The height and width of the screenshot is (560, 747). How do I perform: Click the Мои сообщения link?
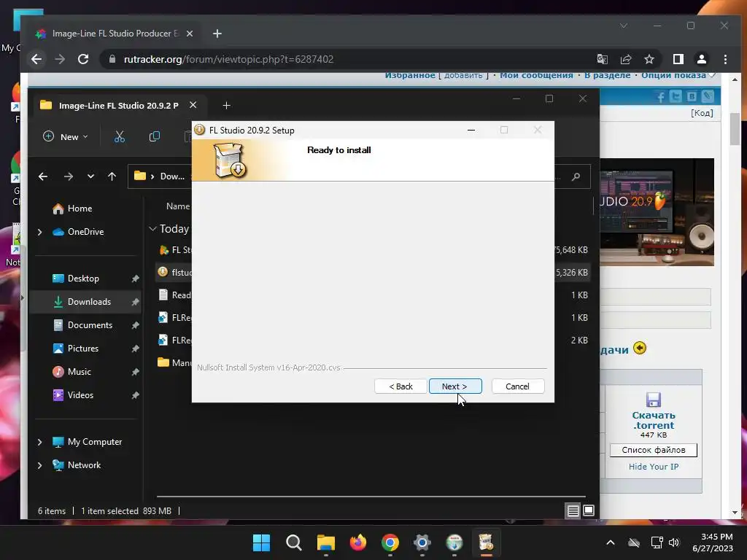click(x=536, y=76)
